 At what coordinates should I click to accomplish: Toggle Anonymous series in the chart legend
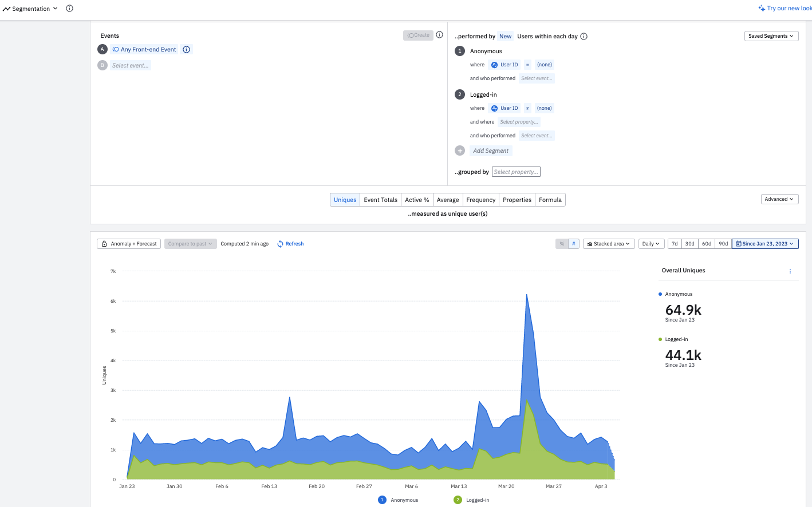point(399,500)
